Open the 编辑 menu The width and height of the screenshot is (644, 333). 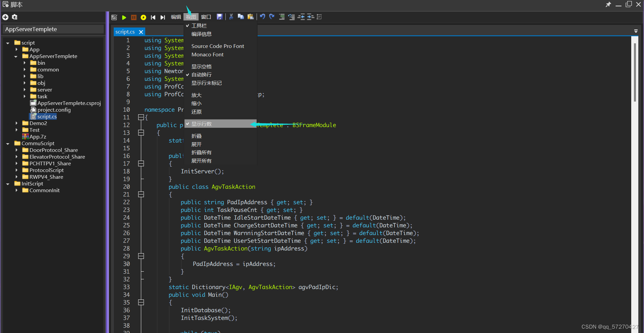click(176, 17)
